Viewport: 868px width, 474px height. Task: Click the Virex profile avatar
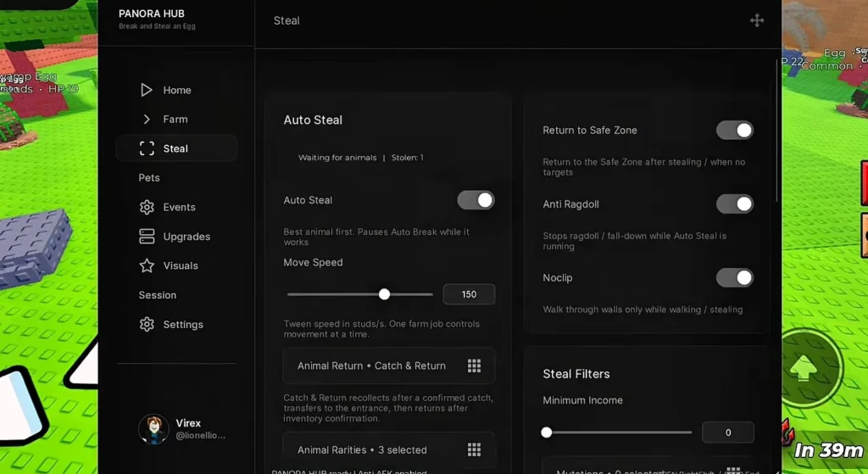pyautogui.click(x=153, y=428)
